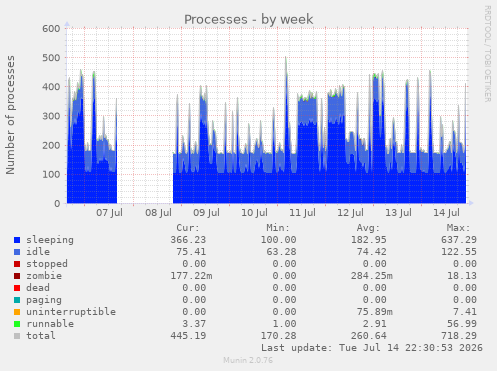This screenshot has width=497, height=371.
Task: Click uninterruptible average value 75.89m
Action: (x=375, y=312)
